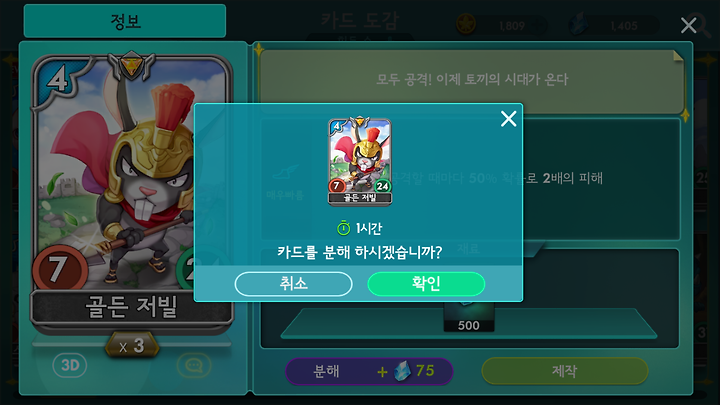Click the 분해 disassemble button

click(x=369, y=371)
